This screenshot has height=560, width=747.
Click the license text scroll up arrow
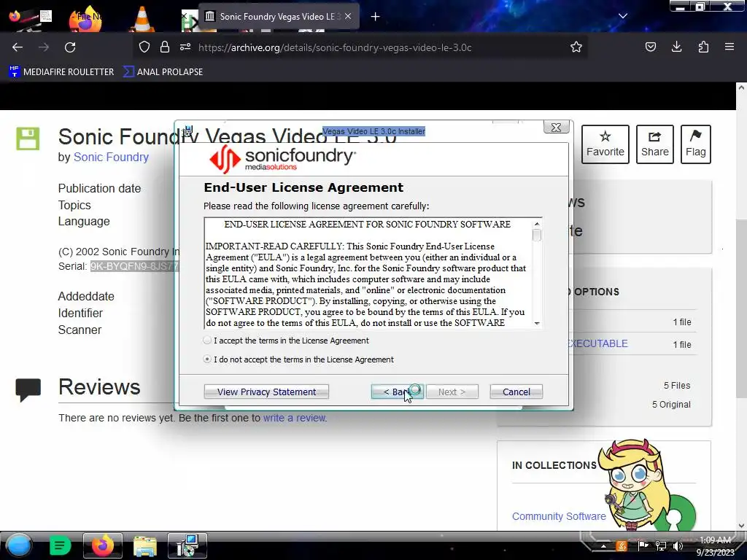pyautogui.click(x=537, y=224)
